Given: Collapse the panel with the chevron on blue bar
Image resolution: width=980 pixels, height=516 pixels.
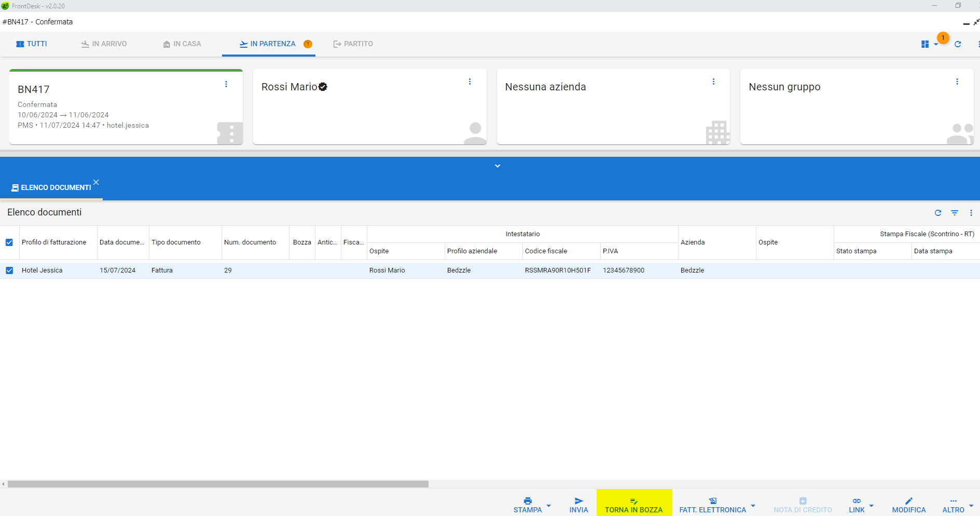Looking at the screenshot, I should tap(498, 166).
